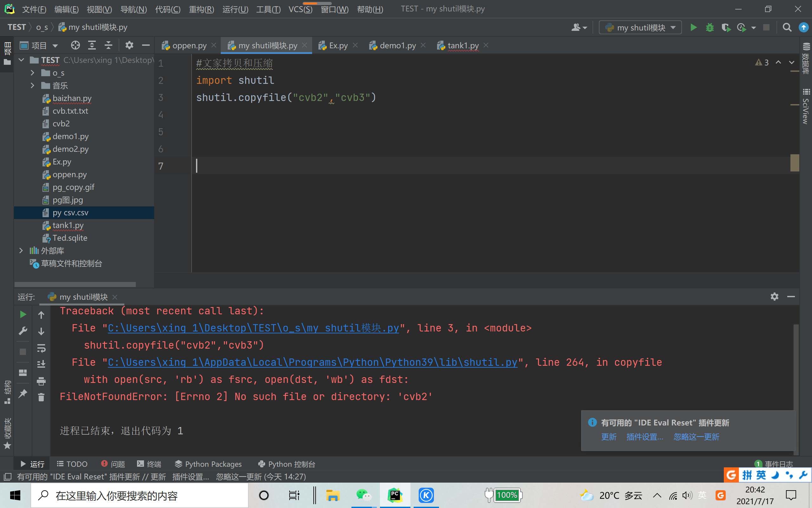
Task: Open the shutil.py traceback link
Action: tap(313, 362)
